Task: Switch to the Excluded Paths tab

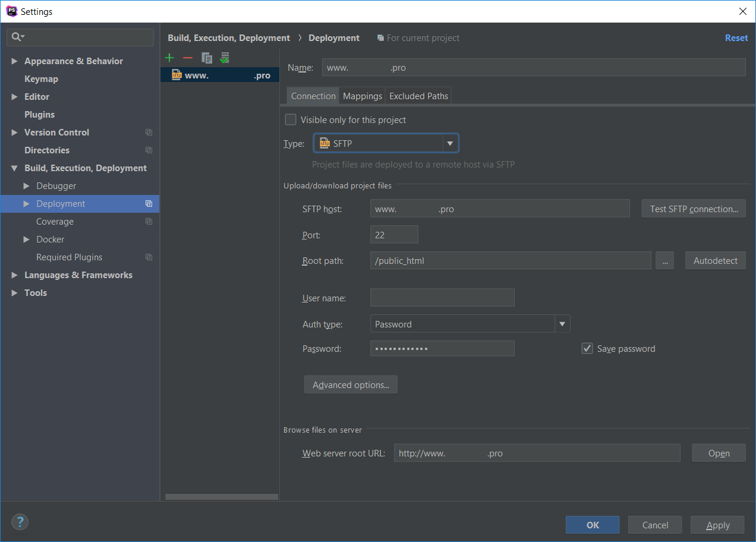Action: (419, 96)
